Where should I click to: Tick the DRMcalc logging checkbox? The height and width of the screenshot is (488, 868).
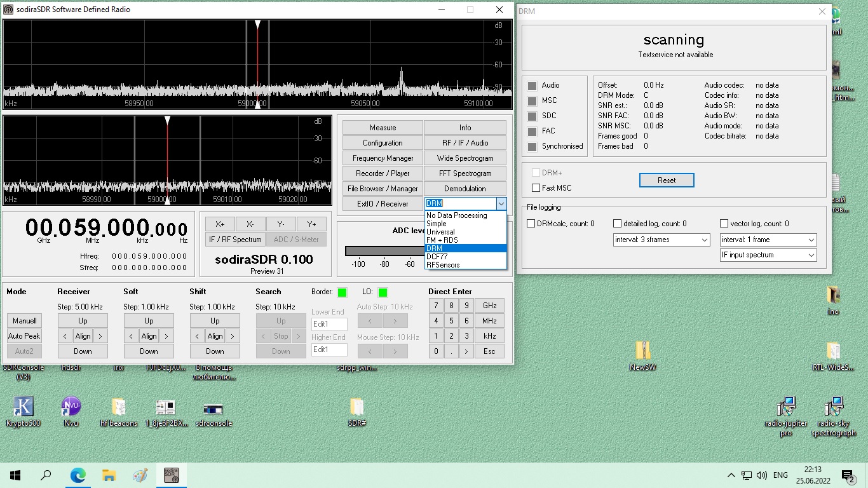(x=531, y=224)
